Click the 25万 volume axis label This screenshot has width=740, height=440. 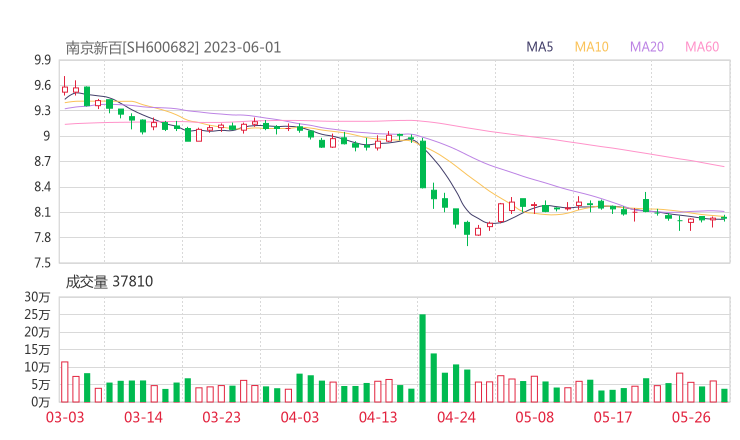tap(37, 314)
